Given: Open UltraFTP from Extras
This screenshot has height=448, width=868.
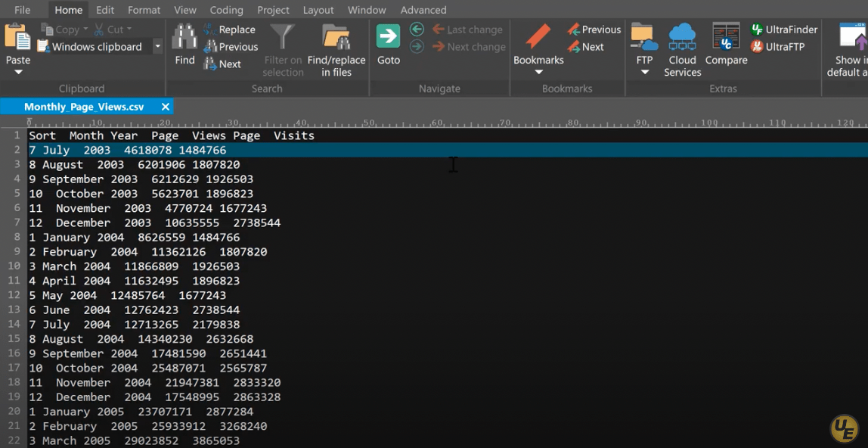Looking at the screenshot, I should point(777,47).
